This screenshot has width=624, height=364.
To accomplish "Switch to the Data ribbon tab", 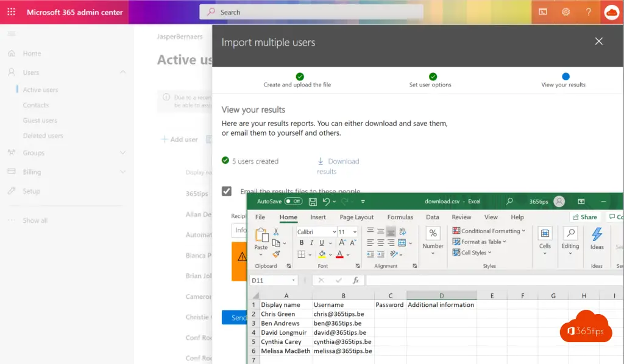I will tap(432, 217).
